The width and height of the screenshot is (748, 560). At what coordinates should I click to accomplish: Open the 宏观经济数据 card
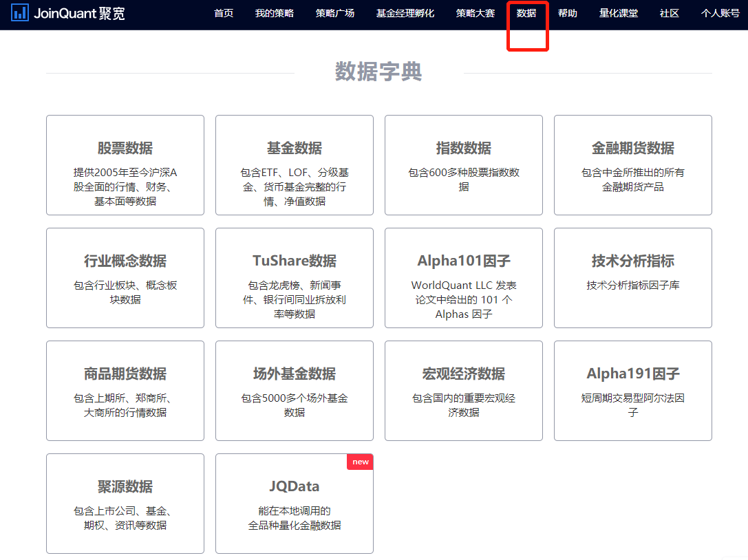pyautogui.click(x=464, y=391)
